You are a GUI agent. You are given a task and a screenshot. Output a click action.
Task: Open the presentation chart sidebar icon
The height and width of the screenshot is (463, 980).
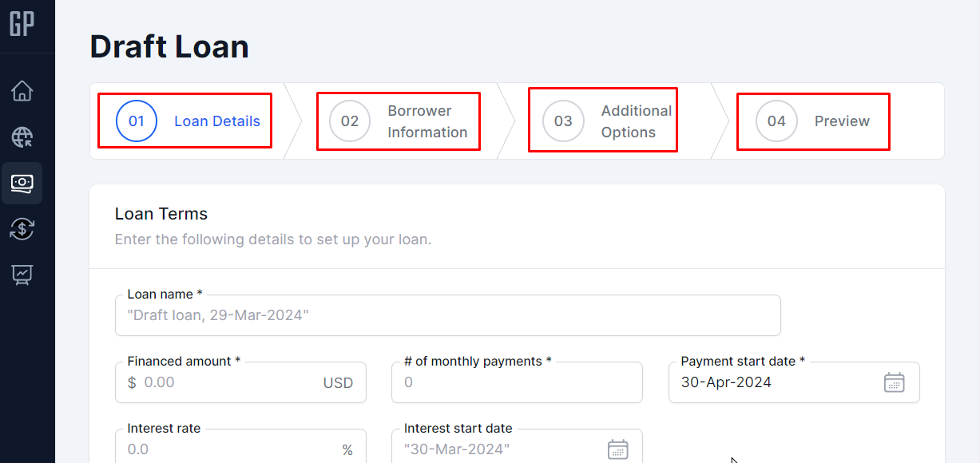[x=22, y=275]
